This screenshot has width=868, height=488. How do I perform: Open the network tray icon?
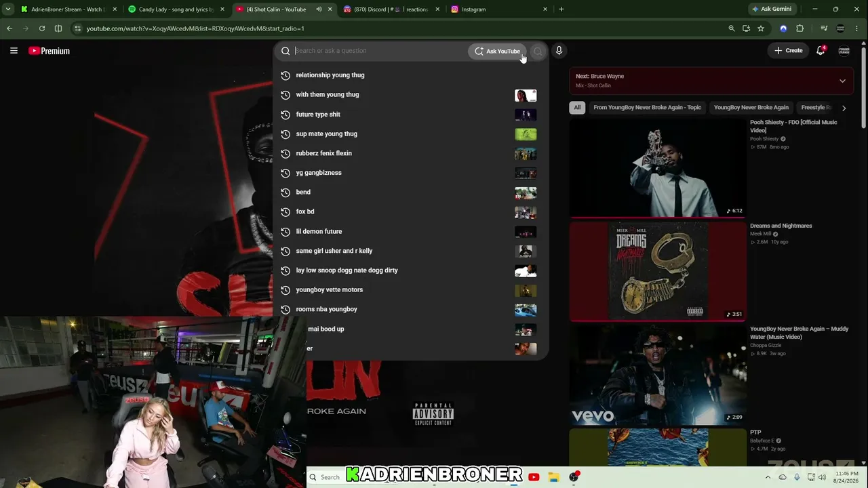(x=811, y=477)
